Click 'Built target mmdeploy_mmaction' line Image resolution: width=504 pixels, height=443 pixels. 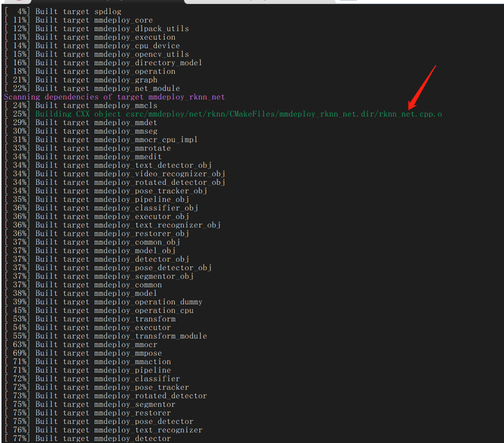[87, 361]
